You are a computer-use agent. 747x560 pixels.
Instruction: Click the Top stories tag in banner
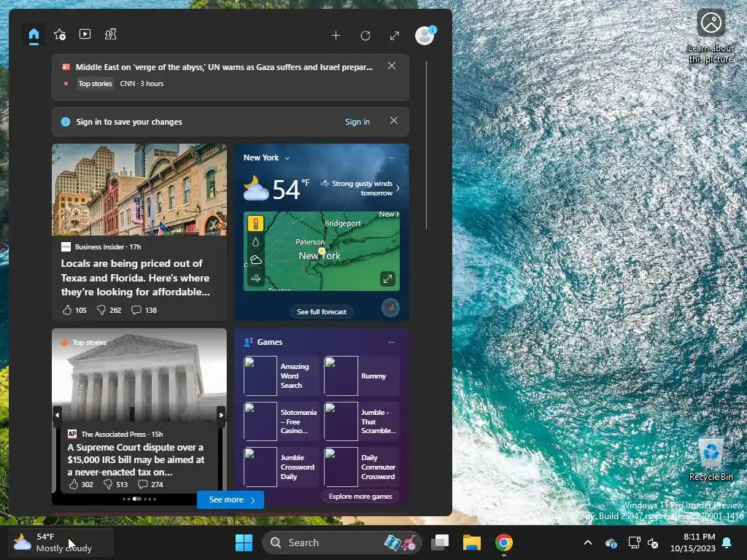coord(96,84)
